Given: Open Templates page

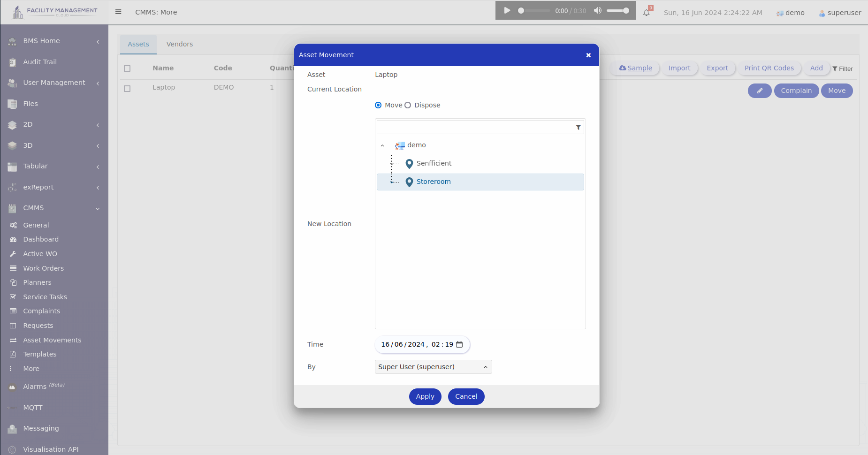Looking at the screenshot, I should tap(39, 354).
